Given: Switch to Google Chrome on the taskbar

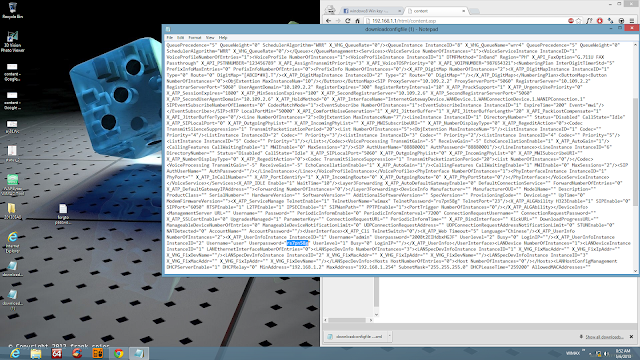Looking at the screenshot, I should (x=118, y=353).
